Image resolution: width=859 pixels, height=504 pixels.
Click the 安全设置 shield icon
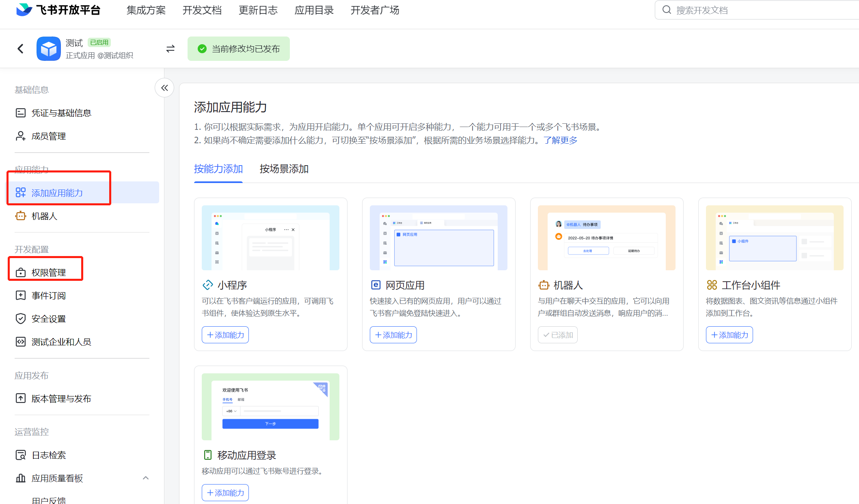tap(20, 319)
